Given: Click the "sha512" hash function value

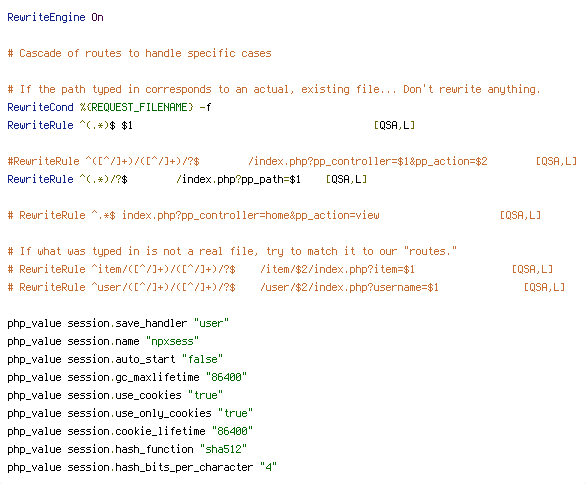Looking at the screenshot, I should pyautogui.click(x=223, y=449).
